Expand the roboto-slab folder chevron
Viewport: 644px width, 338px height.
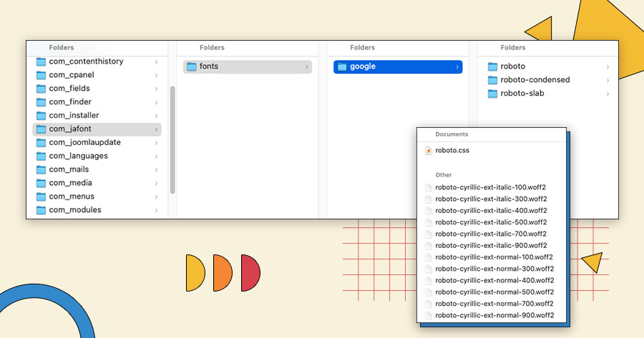pos(608,94)
